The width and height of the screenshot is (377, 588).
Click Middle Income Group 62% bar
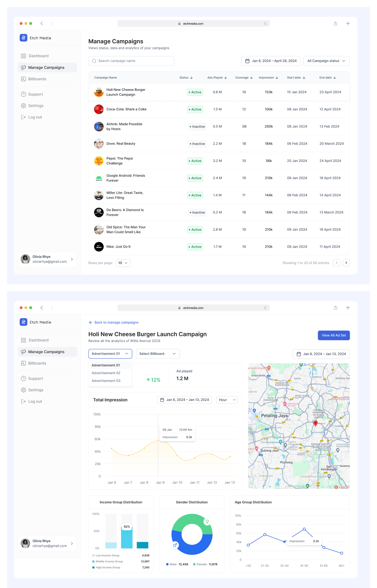point(127,537)
